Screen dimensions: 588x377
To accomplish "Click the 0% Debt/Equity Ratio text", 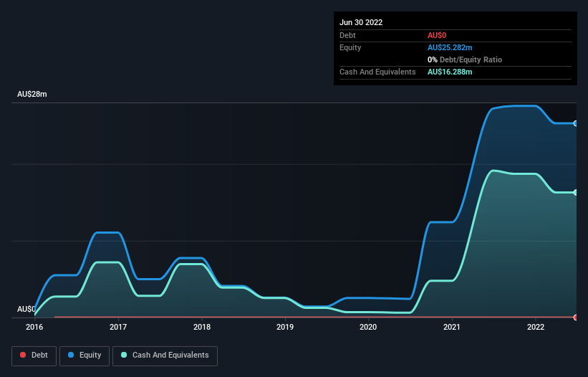I will tap(465, 59).
